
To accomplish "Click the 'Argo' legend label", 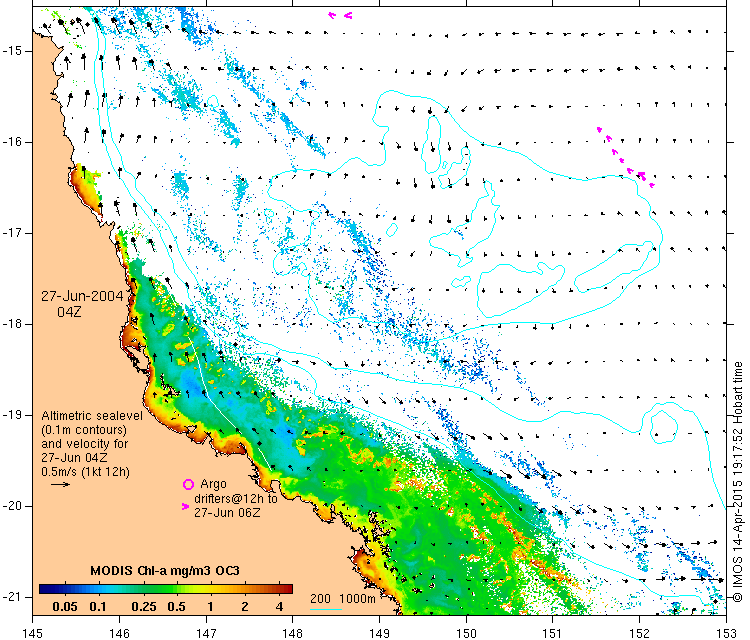I will click(213, 484).
